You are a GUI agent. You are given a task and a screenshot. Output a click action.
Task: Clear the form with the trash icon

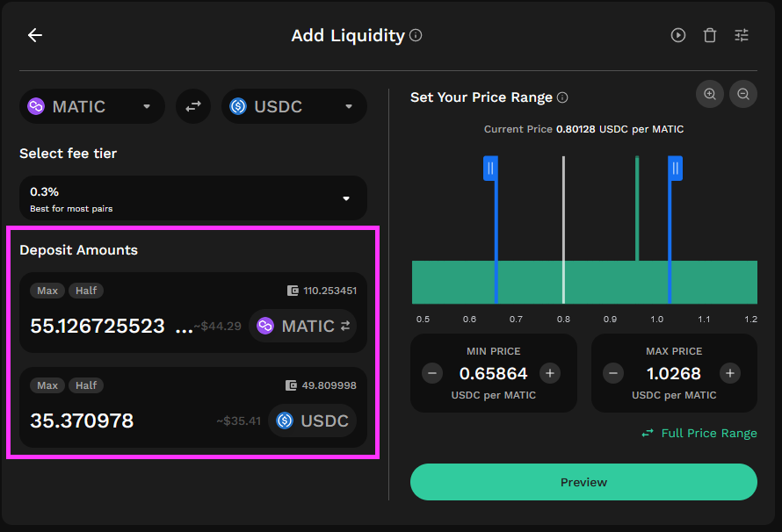(x=710, y=35)
